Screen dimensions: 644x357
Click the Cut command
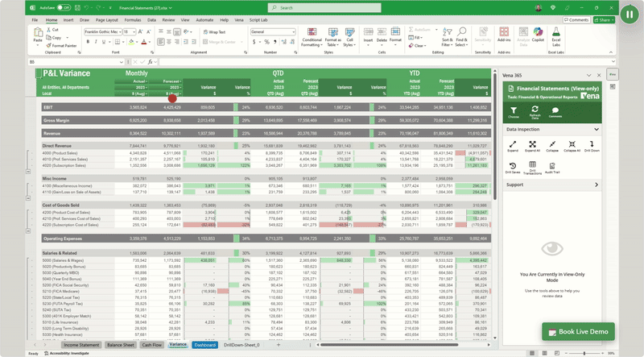[x=52, y=30]
